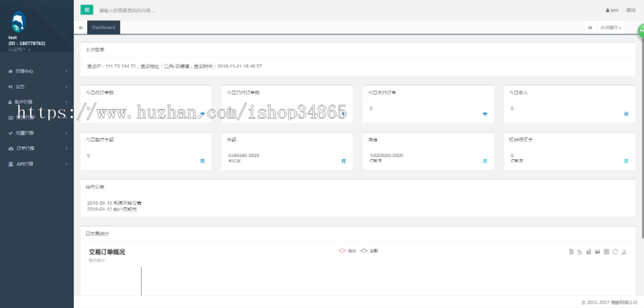Screen dimensions: 644x308
Task: Toggle the blue 金额 legend series
Action: pyautogui.click(x=369, y=251)
